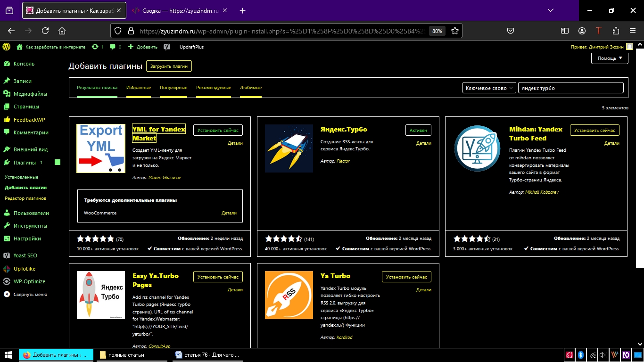Screen dimensions: 644x362
Task: Click the Comments icon in sidebar
Action: pyautogui.click(x=7, y=132)
